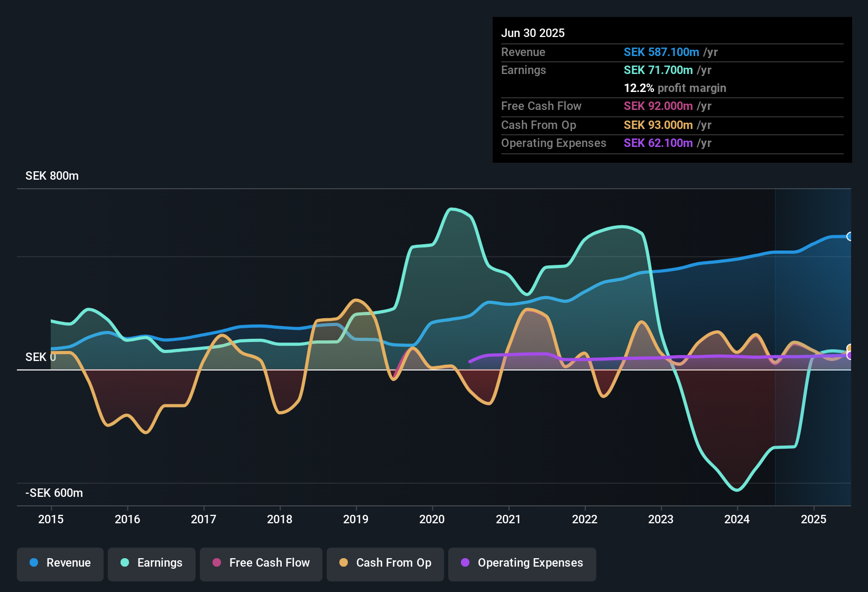Click the SEK 587.100m Revenue value
This screenshot has height=592, width=868.
click(x=661, y=52)
